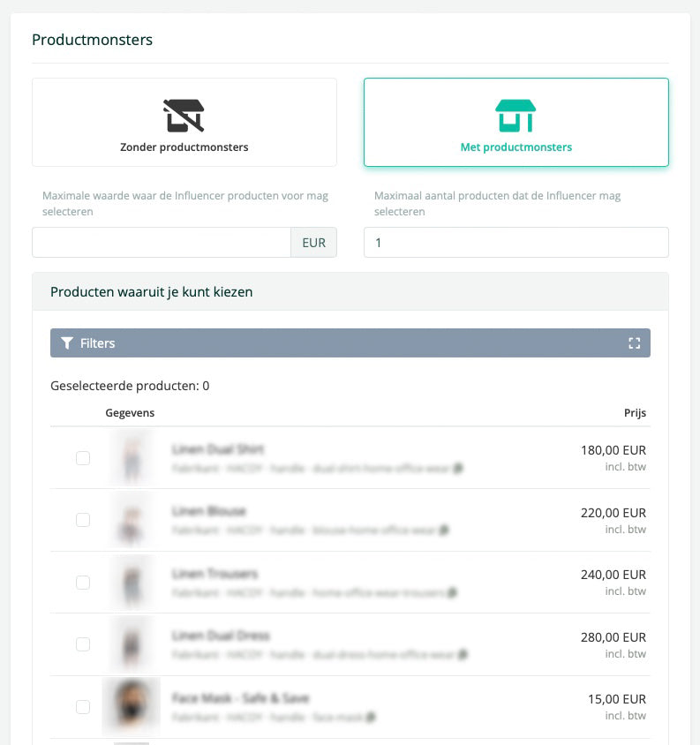Focus the maximum value EUR input field
The height and width of the screenshot is (745, 700).
(162, 243)
